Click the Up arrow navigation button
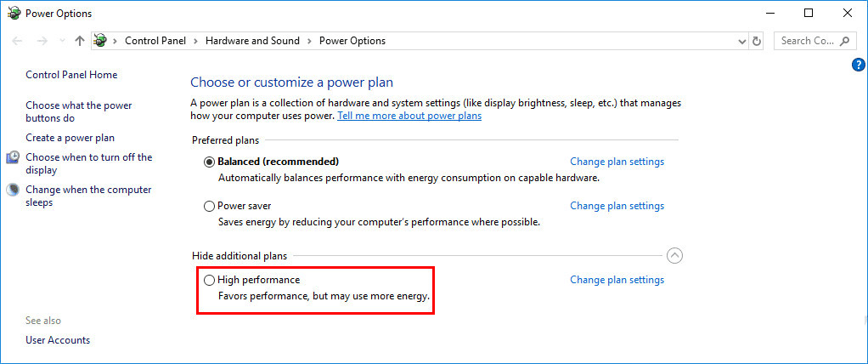This screenshot has height=364, width=868. click(80, 41)
